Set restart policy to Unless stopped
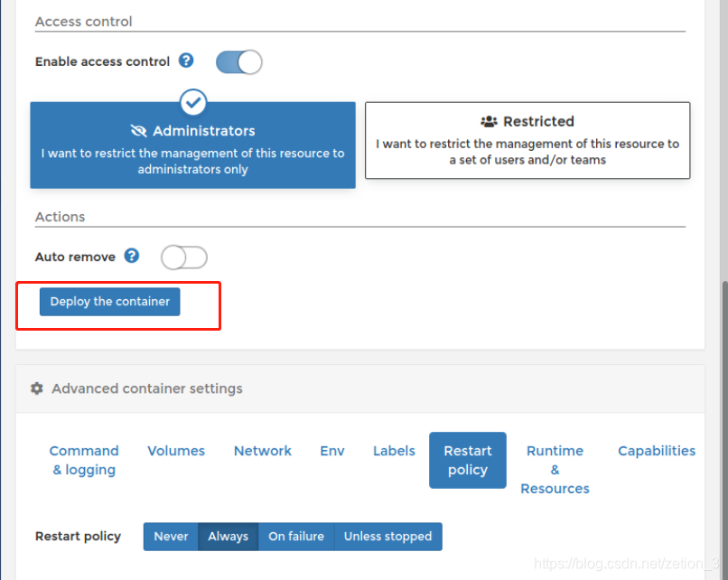Viewport: 728px width, 580px height. click(x=387, y=537)
